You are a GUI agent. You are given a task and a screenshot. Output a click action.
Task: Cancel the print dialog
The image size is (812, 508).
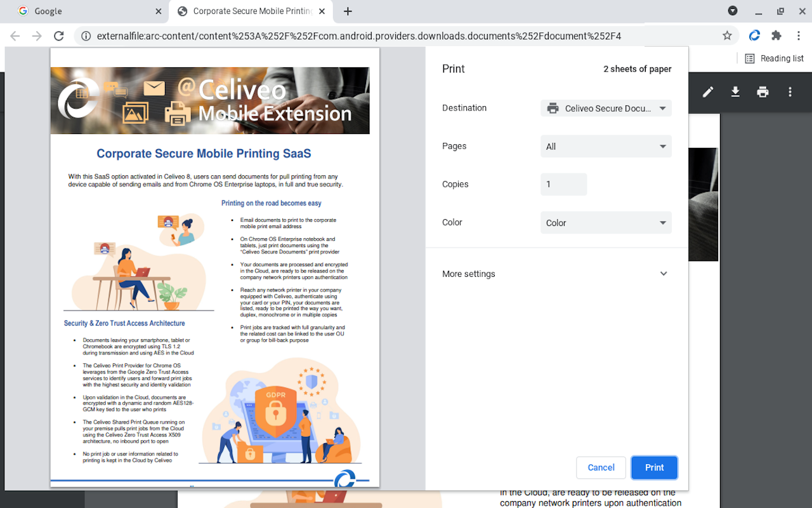(x=601, y=467)
